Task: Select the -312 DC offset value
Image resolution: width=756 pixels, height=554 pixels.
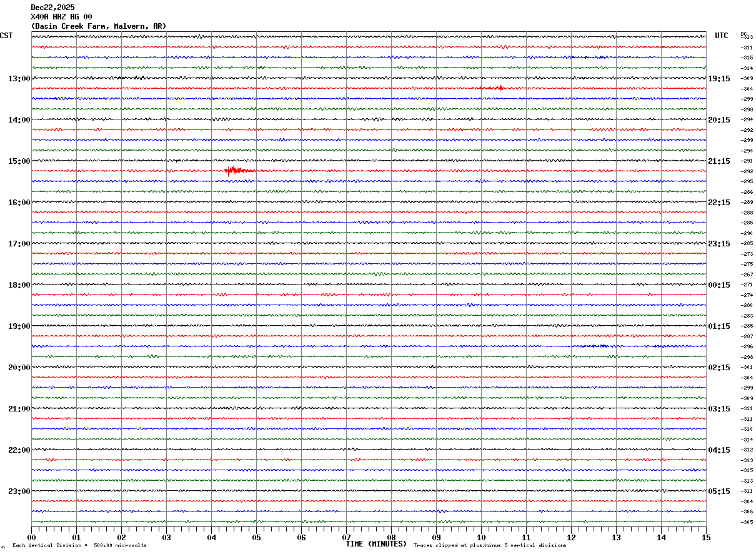Action: click(747, 450)
